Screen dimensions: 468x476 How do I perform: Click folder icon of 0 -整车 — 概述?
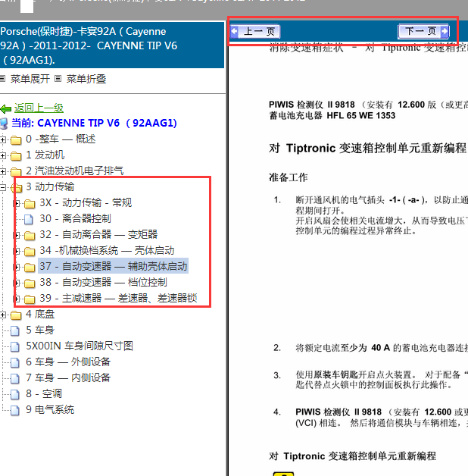16,140
